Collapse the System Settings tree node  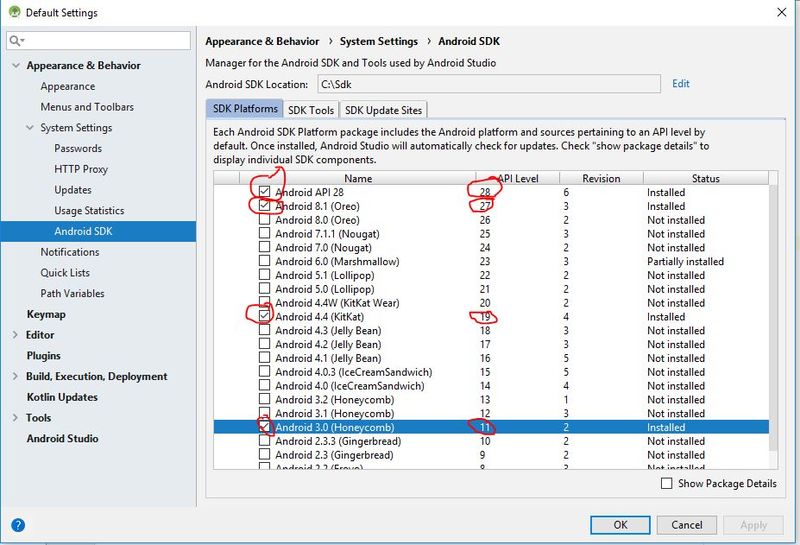[x=30, y=128]
